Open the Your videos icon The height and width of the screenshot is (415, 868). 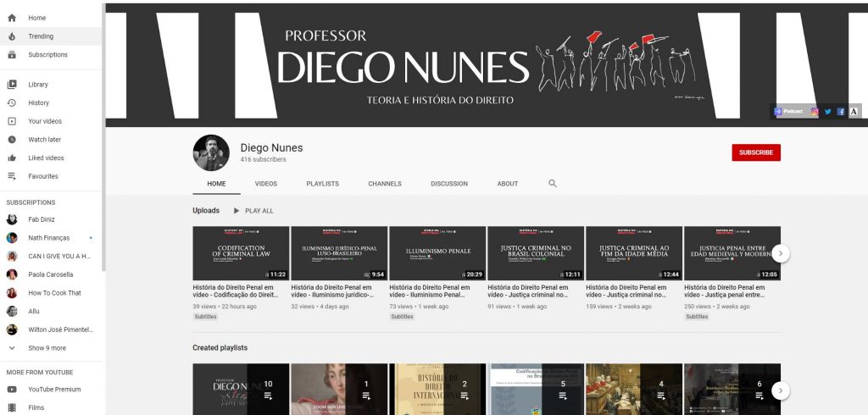[x=12, y=121]
